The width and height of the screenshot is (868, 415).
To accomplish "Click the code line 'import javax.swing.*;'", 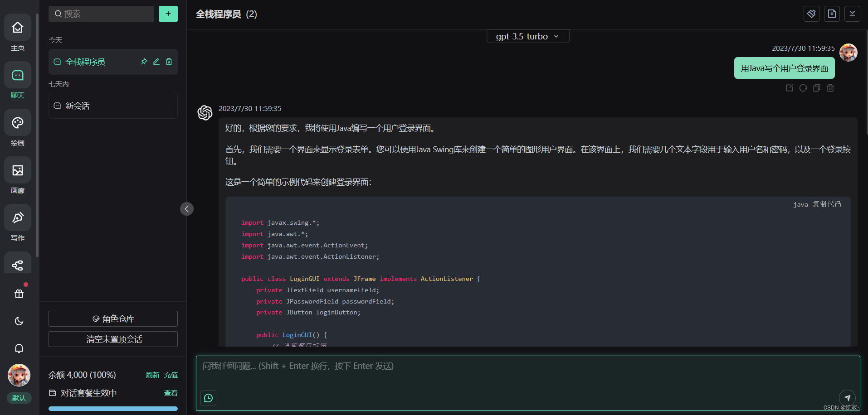I will click(x=280, y=223).
